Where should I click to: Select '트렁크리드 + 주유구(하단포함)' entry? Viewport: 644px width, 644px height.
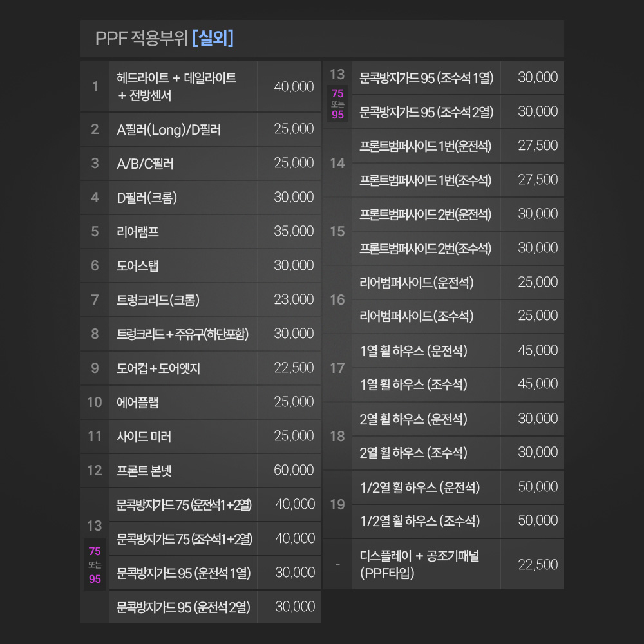[183, 334]
